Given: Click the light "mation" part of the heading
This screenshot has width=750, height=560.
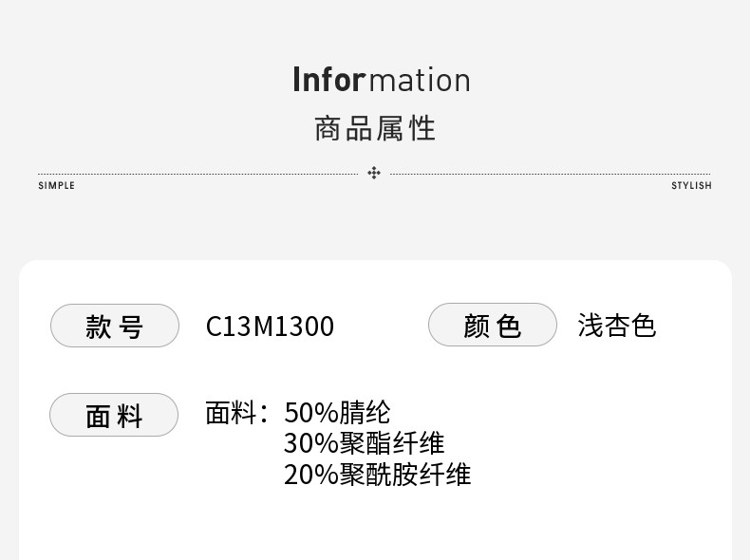Looking at the screenshot, I should (419, 81).
